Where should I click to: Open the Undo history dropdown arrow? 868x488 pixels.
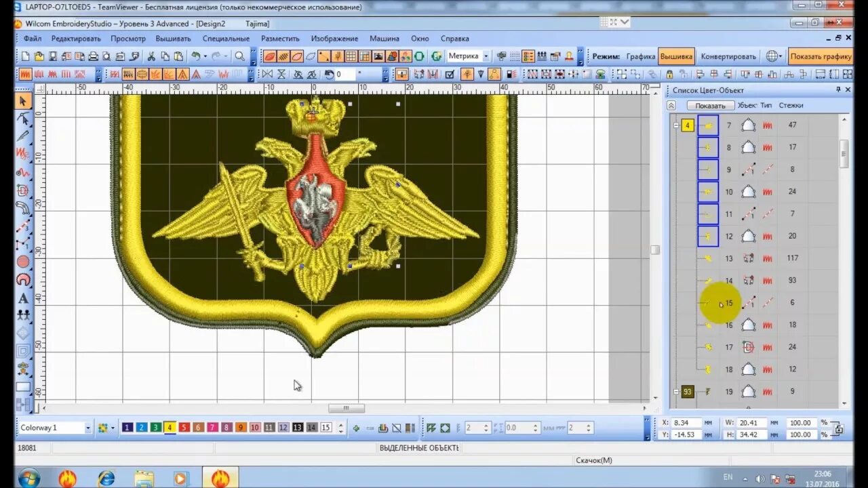[x=205, y=57]
